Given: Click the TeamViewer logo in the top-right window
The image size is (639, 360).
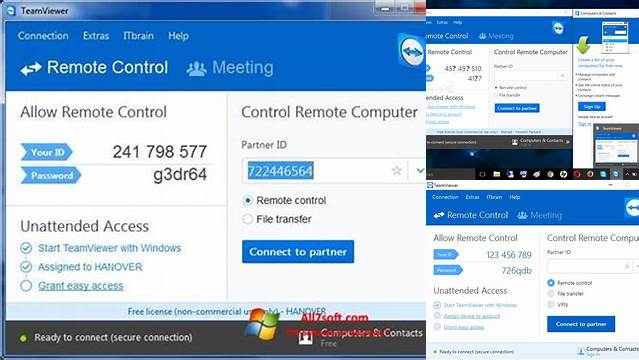Looking at the screenshot, I should [x=558, y=28].
